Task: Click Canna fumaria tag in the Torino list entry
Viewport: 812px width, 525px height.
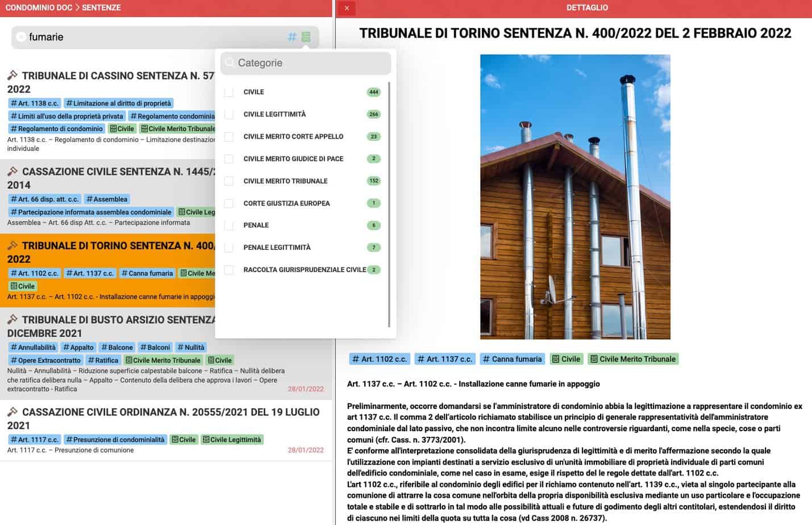Action: pyautogui.click(x=147, y=273)
